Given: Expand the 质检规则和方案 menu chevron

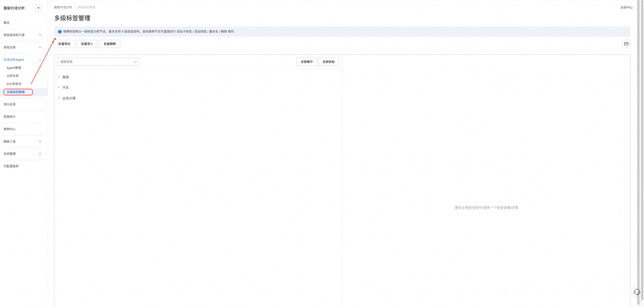Looking at the screenshot, I should pos(40,35).
